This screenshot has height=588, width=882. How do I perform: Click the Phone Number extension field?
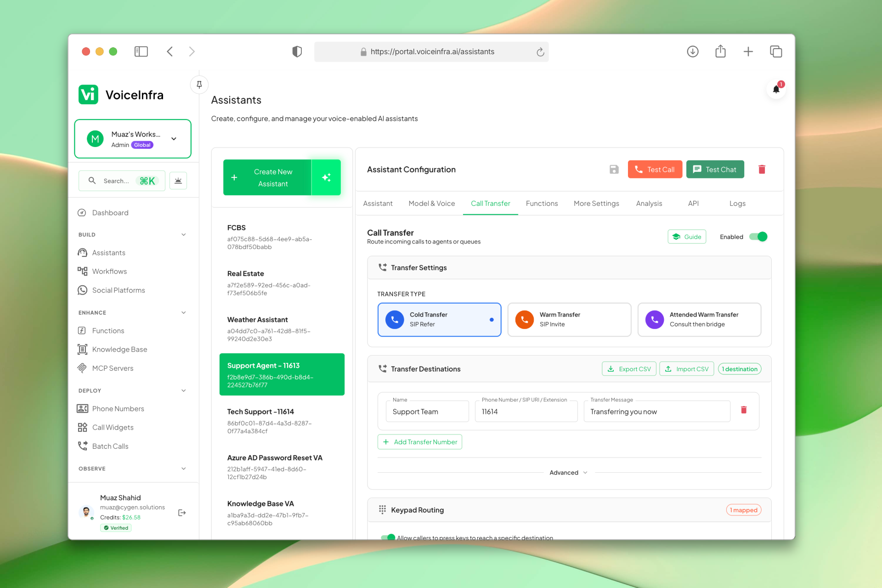click(x=526, y=412)
